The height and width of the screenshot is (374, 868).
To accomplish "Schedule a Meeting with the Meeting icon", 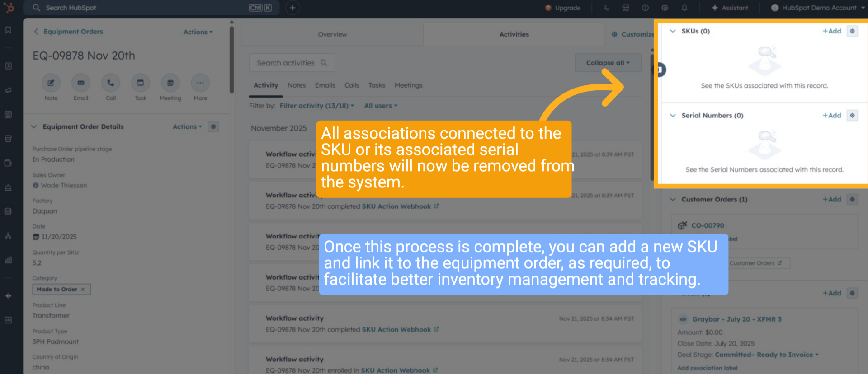I will tap(170, 83).
